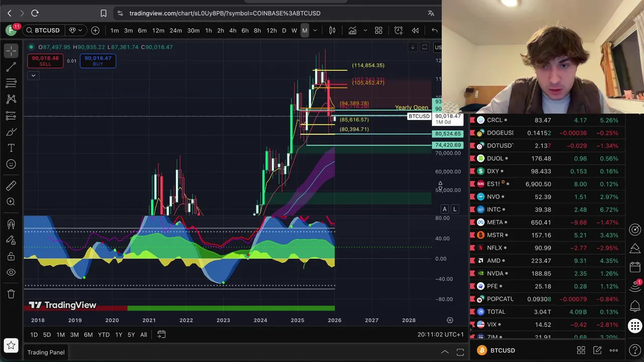Select the crosshair cursor tool
Viewport: 644px width, 362px height.
point(11,50)
